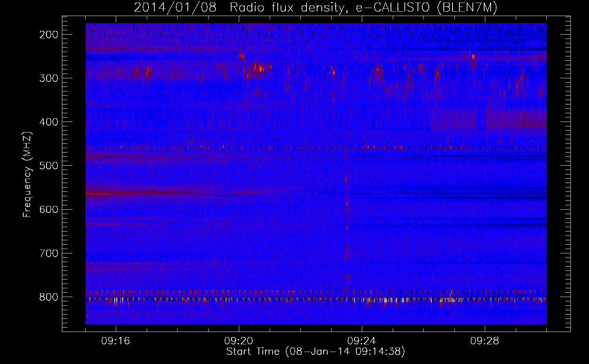Click the 09:28 time tick label
The image size is (589, 364).
(x=485, y=341)
